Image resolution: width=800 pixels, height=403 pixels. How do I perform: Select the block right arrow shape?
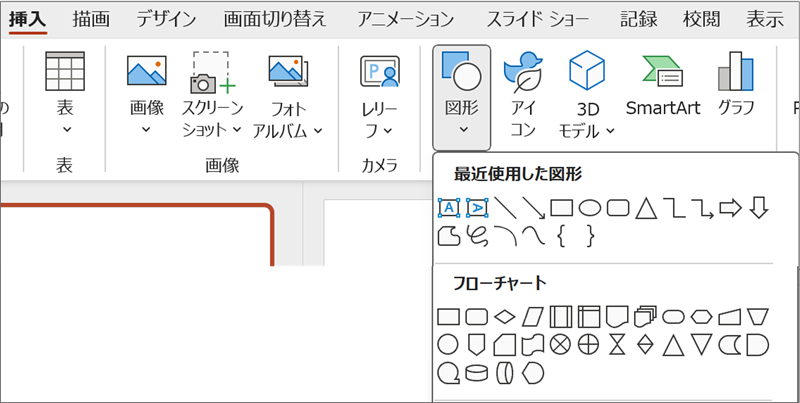coord(730,208)
